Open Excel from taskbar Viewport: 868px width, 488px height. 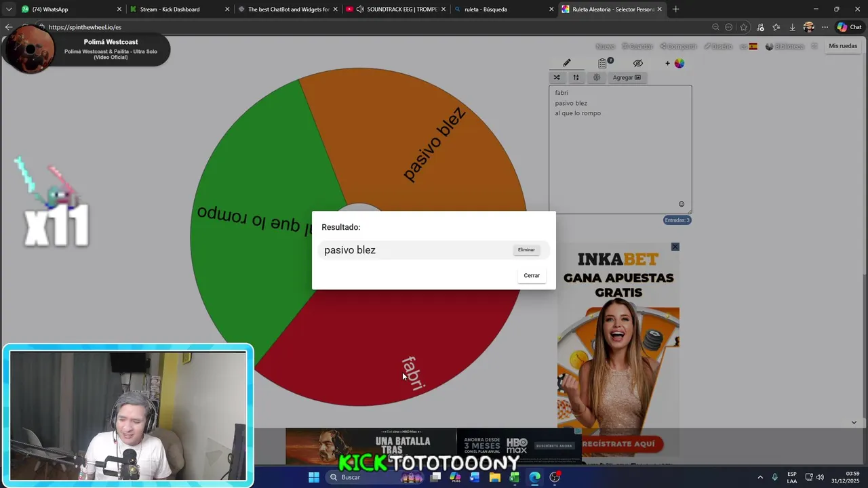(515, 477)
